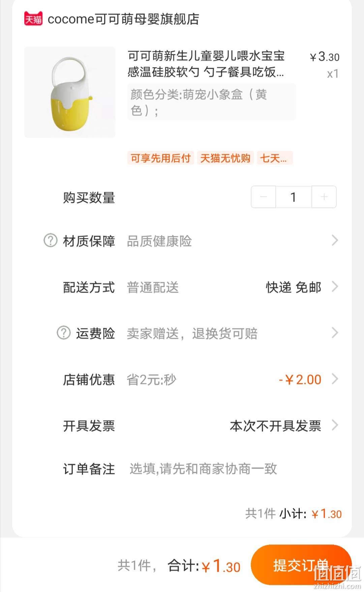
Task: Tap the question mark beside 材质保障
Action: [51, 241]
